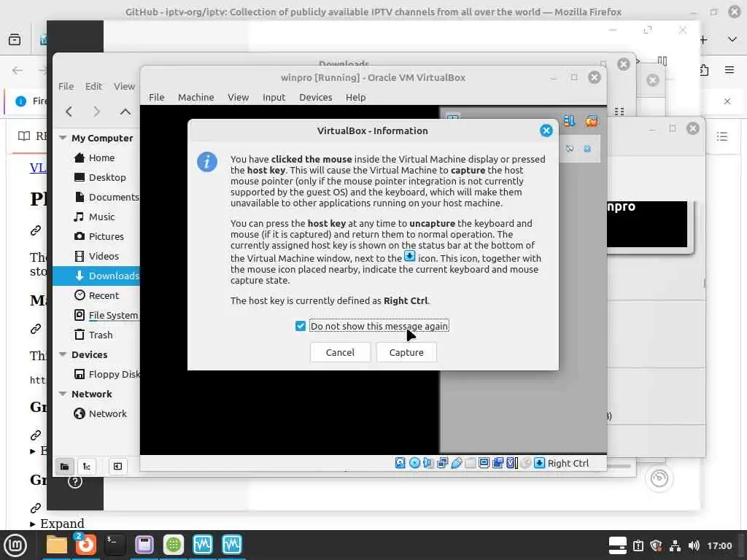Collapse the Devices section in sidebar
Viewport: 747px width, 560px height.
[x=63, y=354]
